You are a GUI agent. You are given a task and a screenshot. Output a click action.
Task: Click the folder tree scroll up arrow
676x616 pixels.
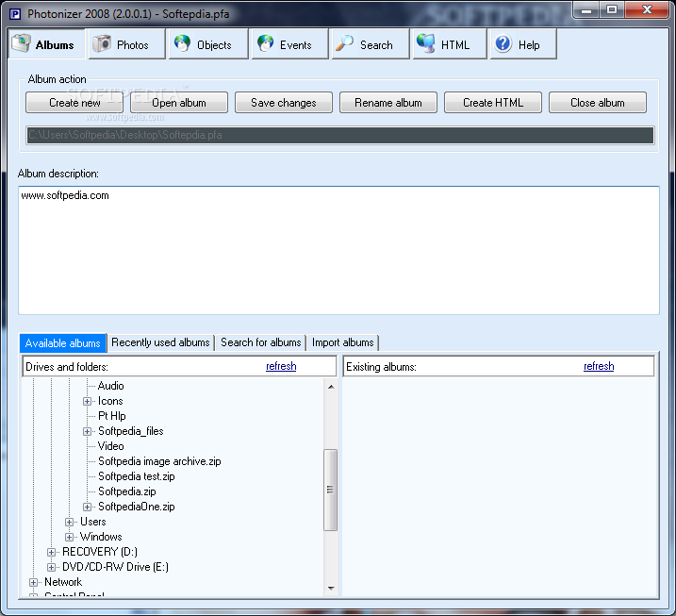click(331, 387)
